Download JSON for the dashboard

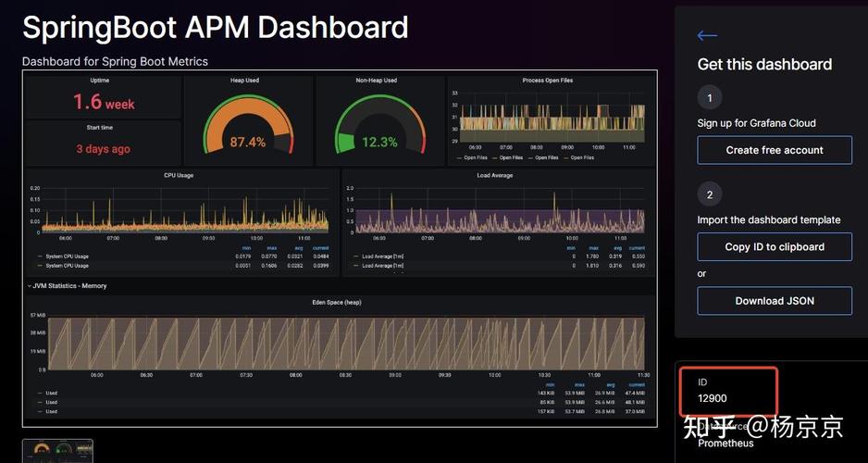pyautogui.click(x=775, y=301)
